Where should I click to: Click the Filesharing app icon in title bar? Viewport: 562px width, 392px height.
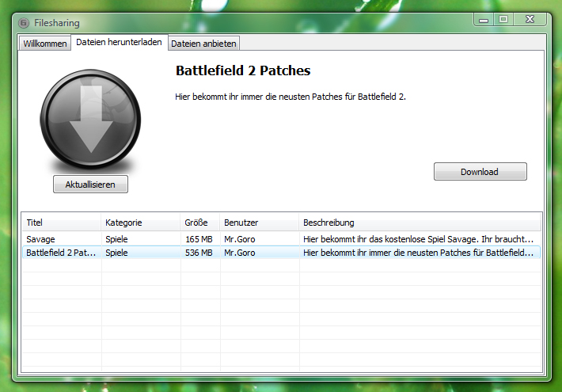pos(24,23)
